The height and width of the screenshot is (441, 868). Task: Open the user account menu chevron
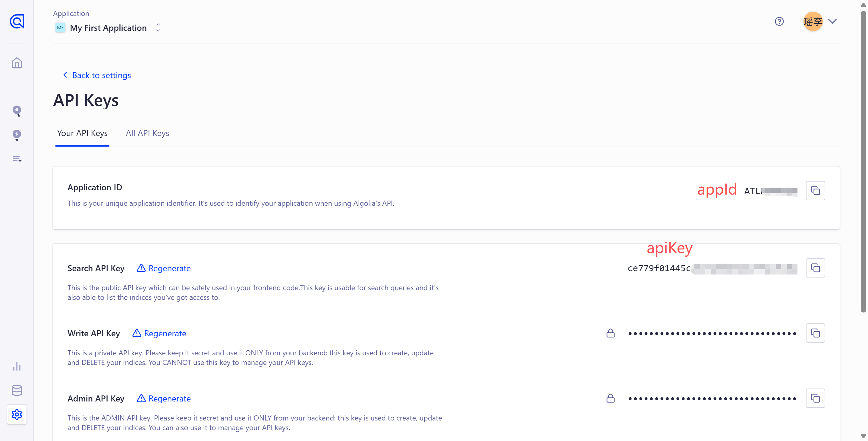(832, 22)
